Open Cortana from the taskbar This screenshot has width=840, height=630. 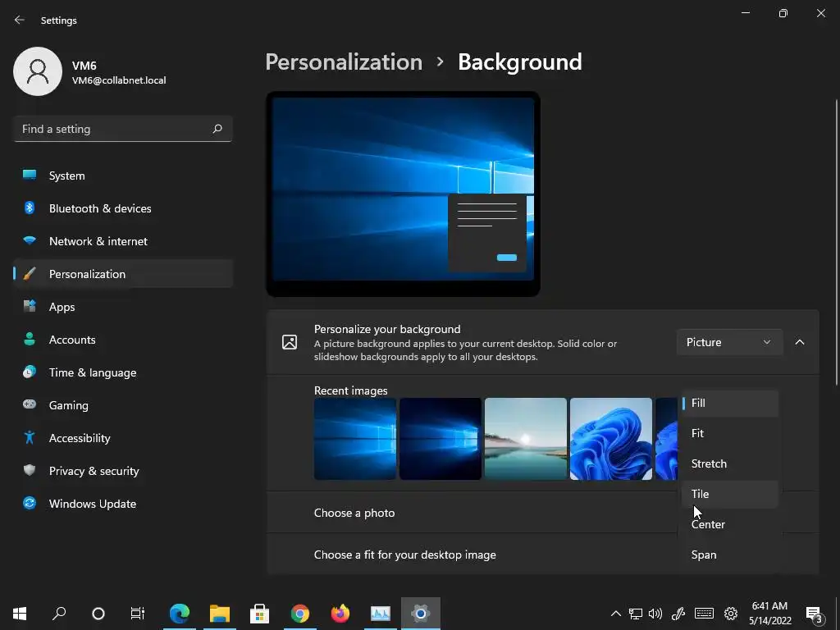pos(98,614)
